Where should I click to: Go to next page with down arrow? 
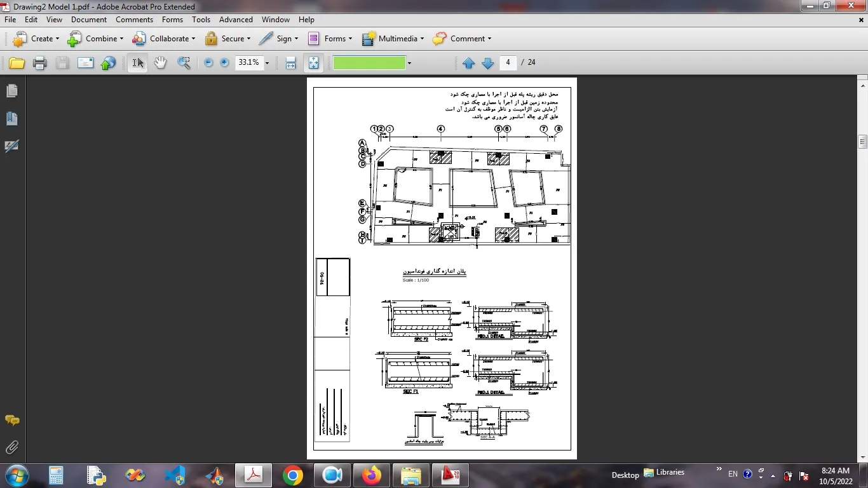pyautogui.click(x=487, y=63)
